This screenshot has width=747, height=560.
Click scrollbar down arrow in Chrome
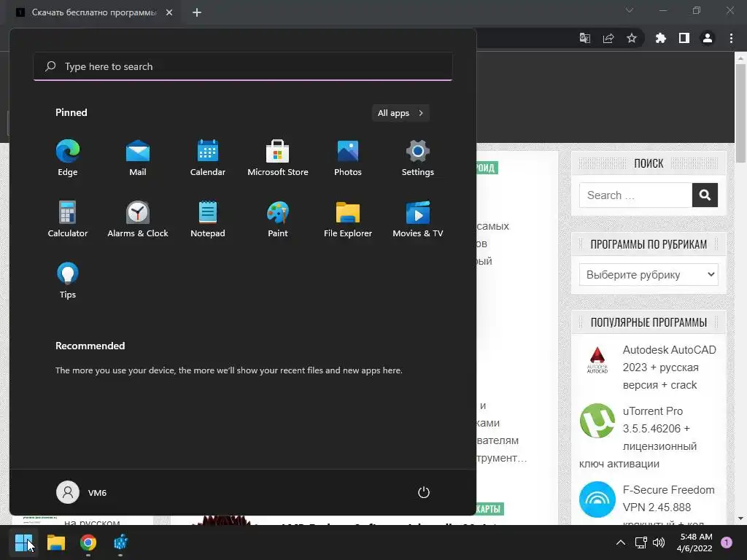pyautogui.click(x=740, y=518)
